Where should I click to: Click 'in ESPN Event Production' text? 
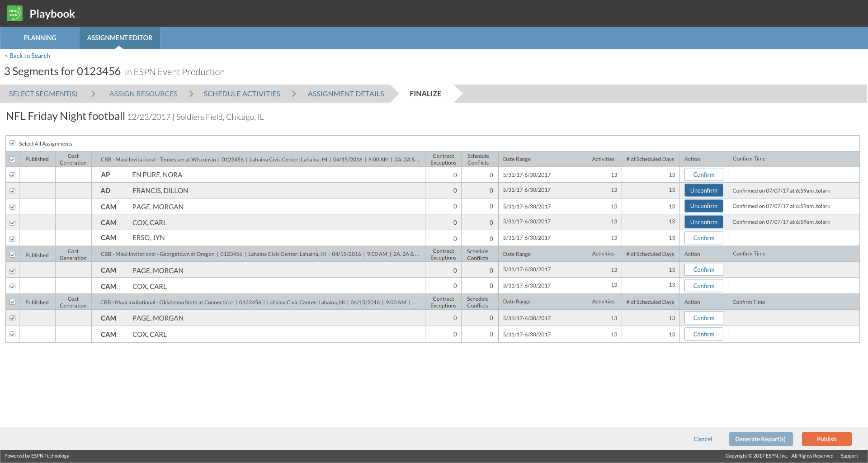point(175,72)
